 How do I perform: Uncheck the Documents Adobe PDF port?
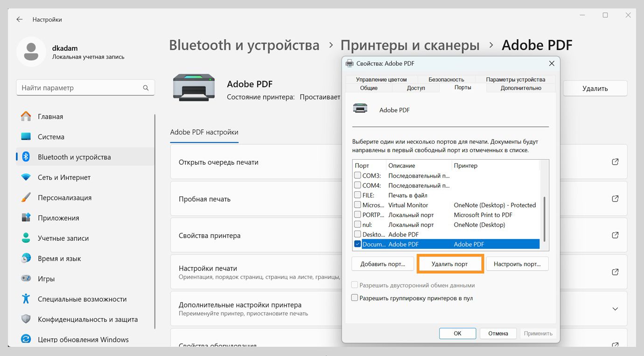click(357, 244)
